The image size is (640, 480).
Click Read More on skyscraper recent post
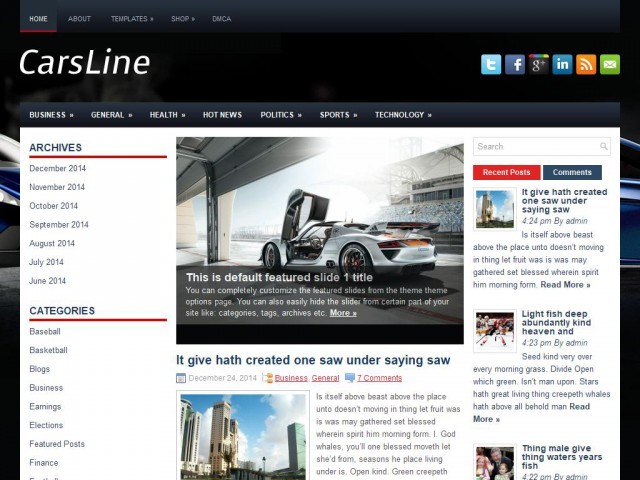[565, 285]
